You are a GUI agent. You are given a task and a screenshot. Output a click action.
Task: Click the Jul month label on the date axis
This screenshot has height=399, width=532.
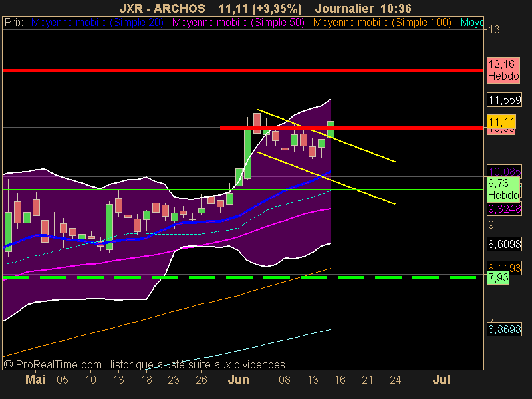[441, 380]
